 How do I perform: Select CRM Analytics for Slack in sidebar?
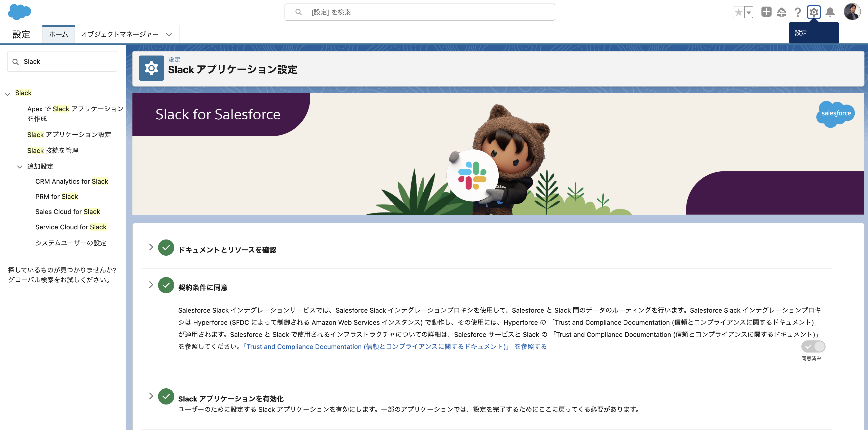71,181
